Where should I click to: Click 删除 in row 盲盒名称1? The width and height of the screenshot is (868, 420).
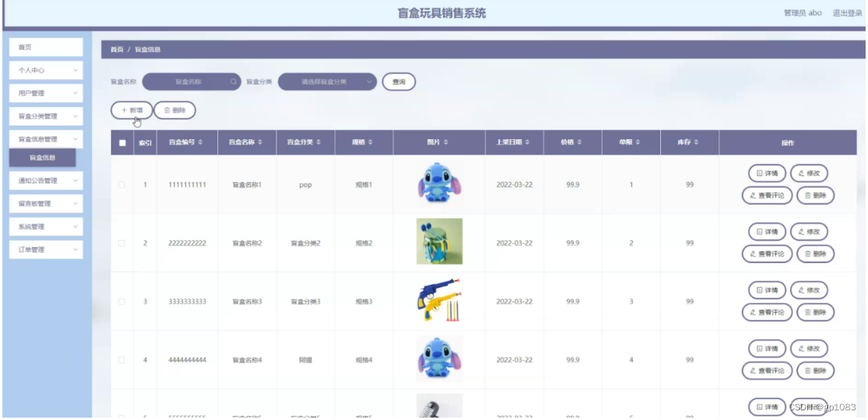pos(815,195)
